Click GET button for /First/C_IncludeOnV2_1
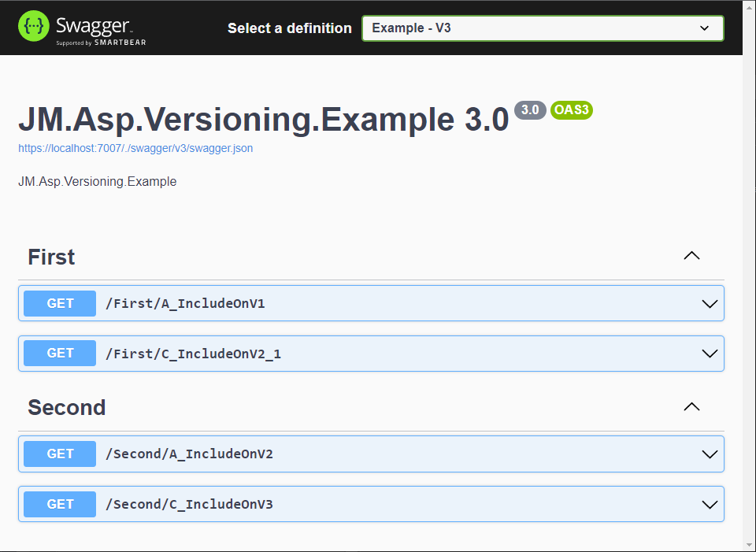 pyautogui.click(x=60, y=354)
